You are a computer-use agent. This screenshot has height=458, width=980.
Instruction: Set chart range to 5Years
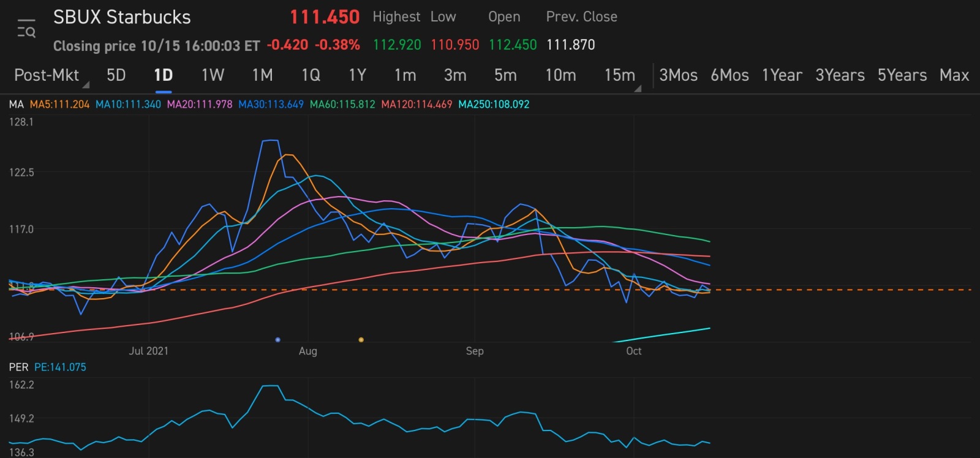pyautogui.click(x=902, y=75)
